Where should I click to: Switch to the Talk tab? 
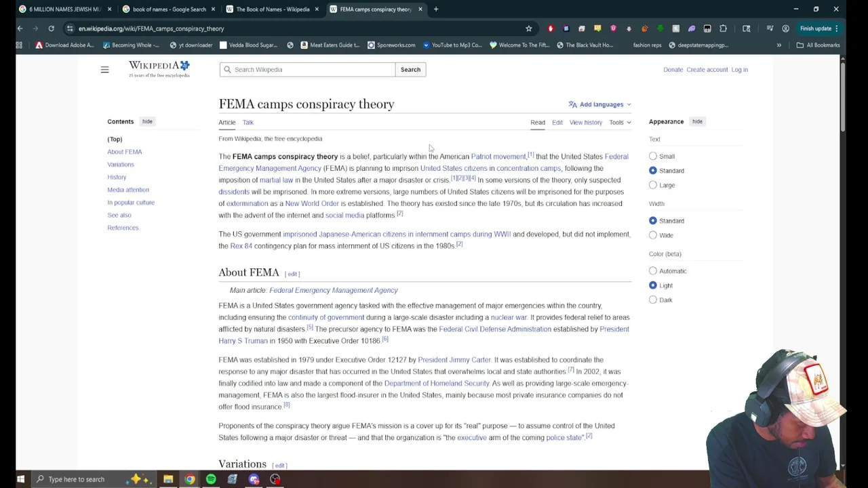pyautogui.click(x=248, y=123)
